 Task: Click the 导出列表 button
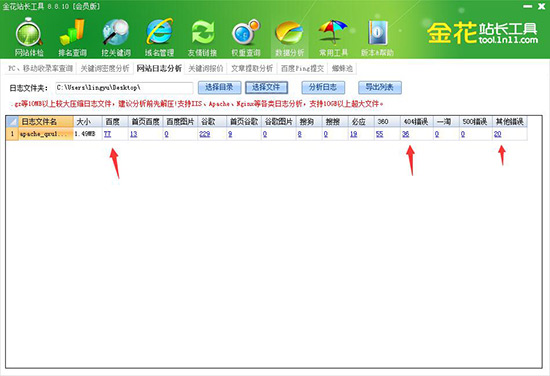click(380, 87)
